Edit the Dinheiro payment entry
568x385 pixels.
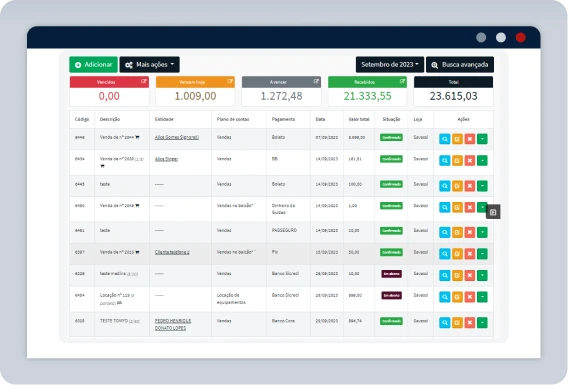point(457,207)
